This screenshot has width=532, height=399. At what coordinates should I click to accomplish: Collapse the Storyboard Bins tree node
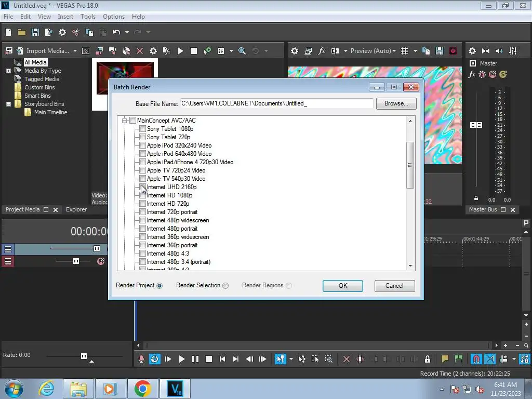(8, 104)
